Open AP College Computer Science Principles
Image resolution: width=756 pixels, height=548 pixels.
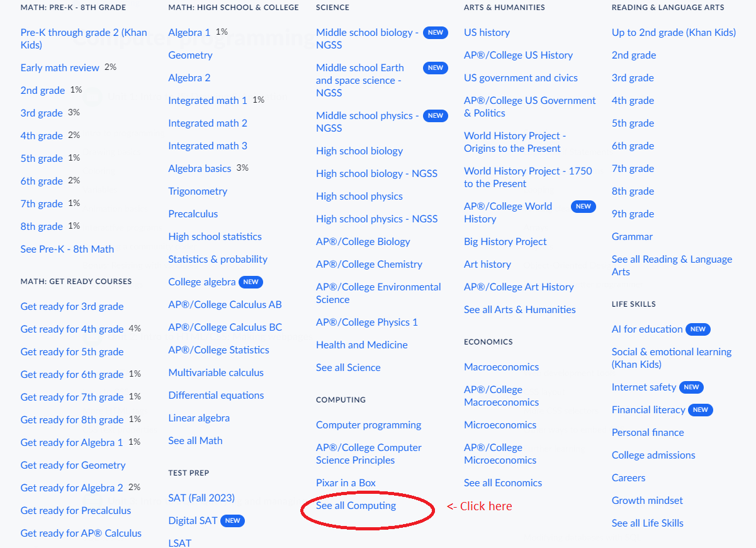point(368,454)
